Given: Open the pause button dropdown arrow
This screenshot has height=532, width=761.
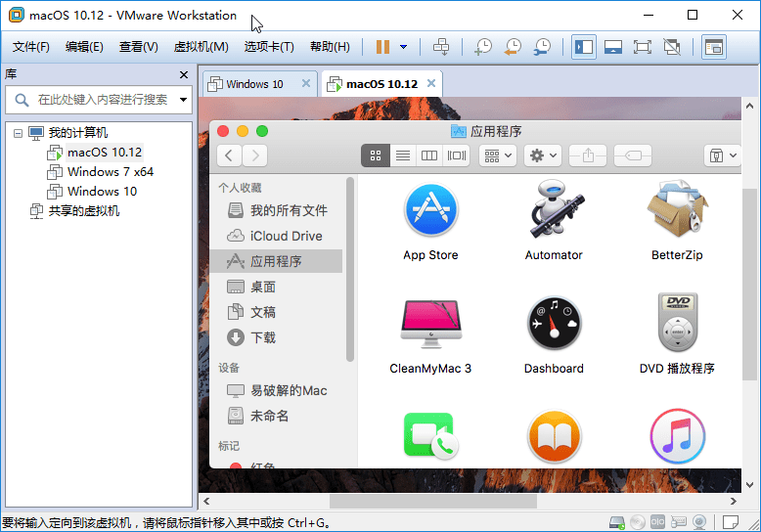Looking at the screenshot, I should pyautogui.click(x=403, y=47).
